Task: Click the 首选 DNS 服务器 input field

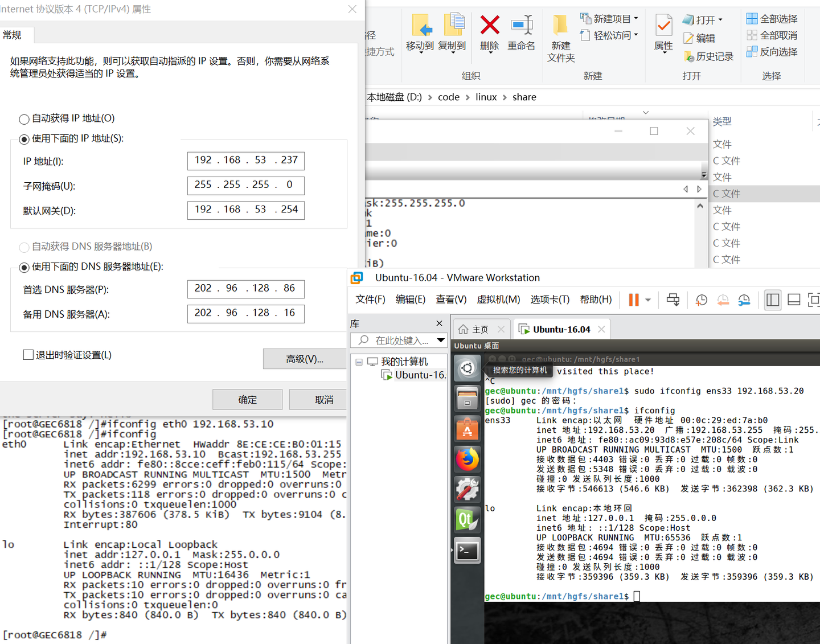Action: tap(245, 289)
